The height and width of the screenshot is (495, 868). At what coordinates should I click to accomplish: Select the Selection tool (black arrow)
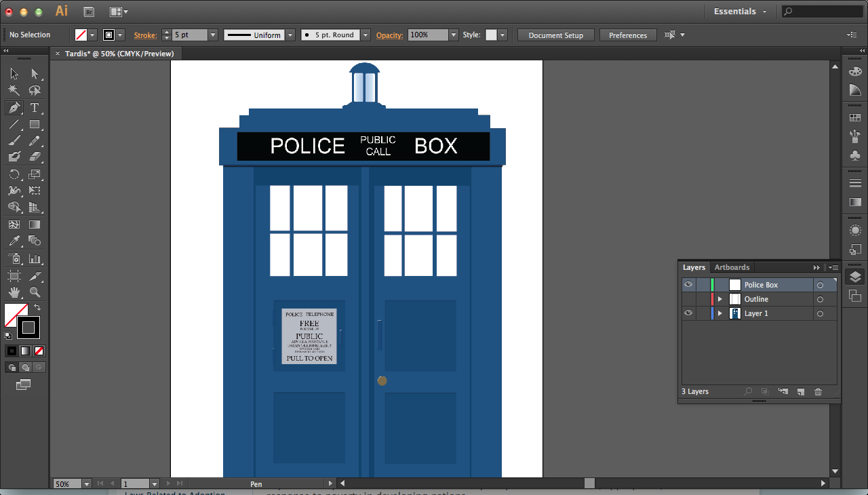pyautogui.click(x=14, y=74)
